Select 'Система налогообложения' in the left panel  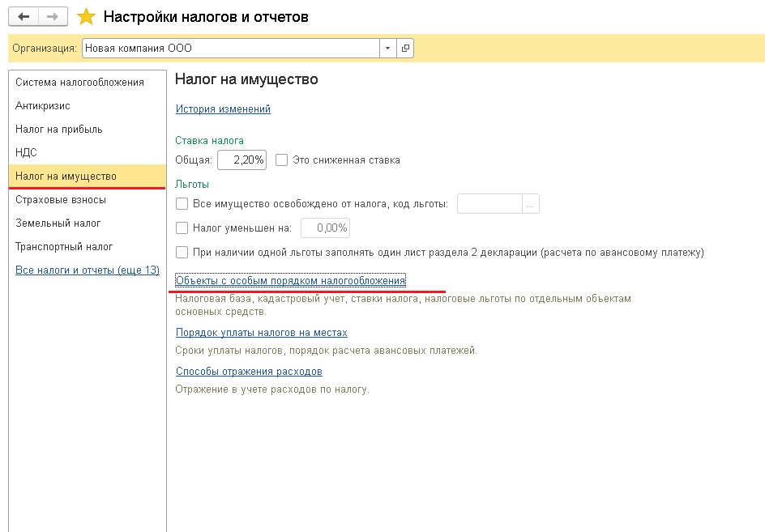coord(79,83)
